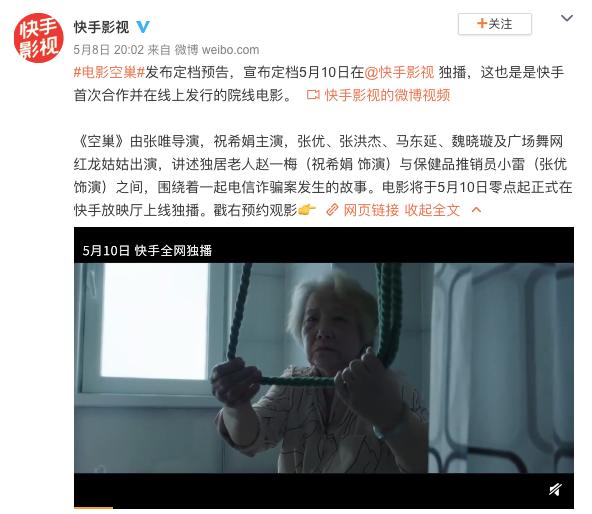Click the 微博 weibo.com source link

pyautogui.click(x=217, y=50)
